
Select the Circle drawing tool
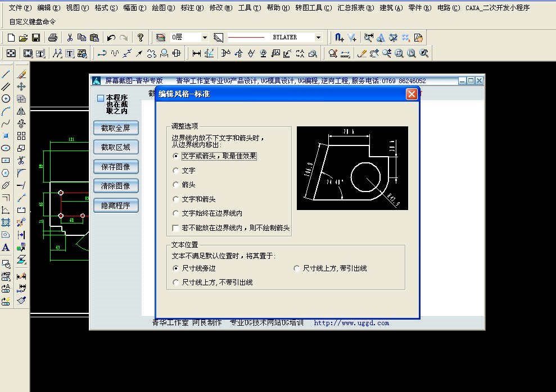(6, 99)
